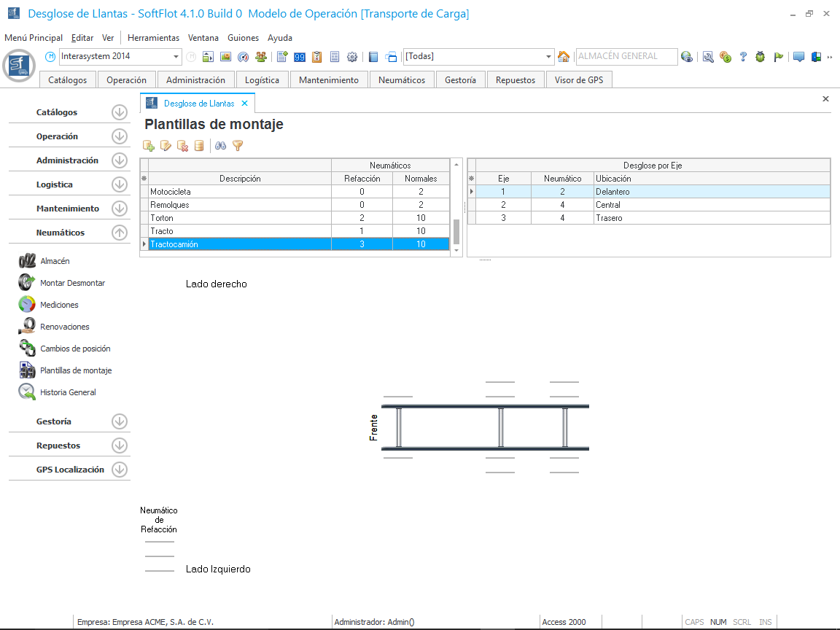The height and width of the screenshot is (630, 840).
Task: Open Mediciones from the sidebar
Action: click(59, 305)
